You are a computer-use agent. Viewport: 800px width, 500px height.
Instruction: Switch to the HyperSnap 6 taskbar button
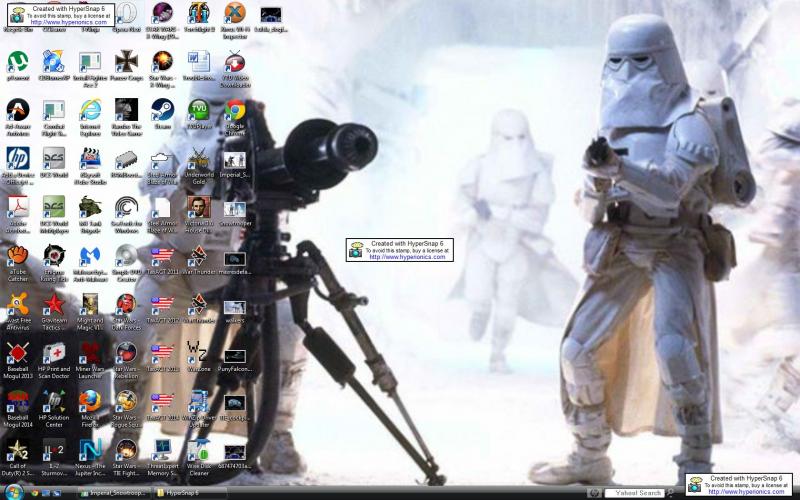(189, 493)
